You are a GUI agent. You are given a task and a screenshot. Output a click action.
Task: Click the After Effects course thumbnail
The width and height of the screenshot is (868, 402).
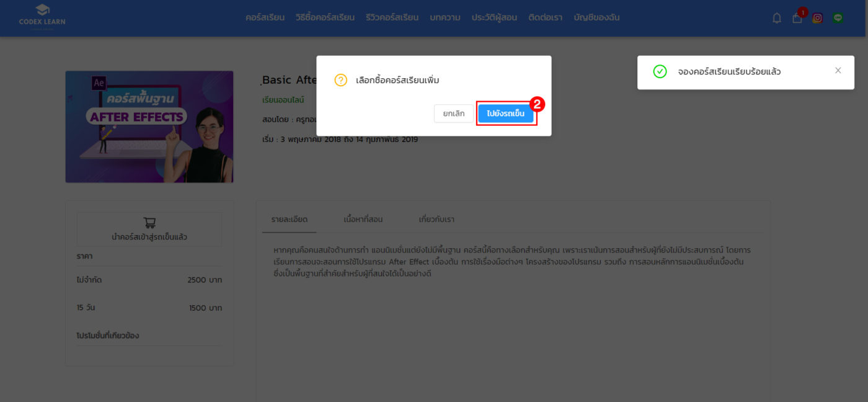point(149,127)
